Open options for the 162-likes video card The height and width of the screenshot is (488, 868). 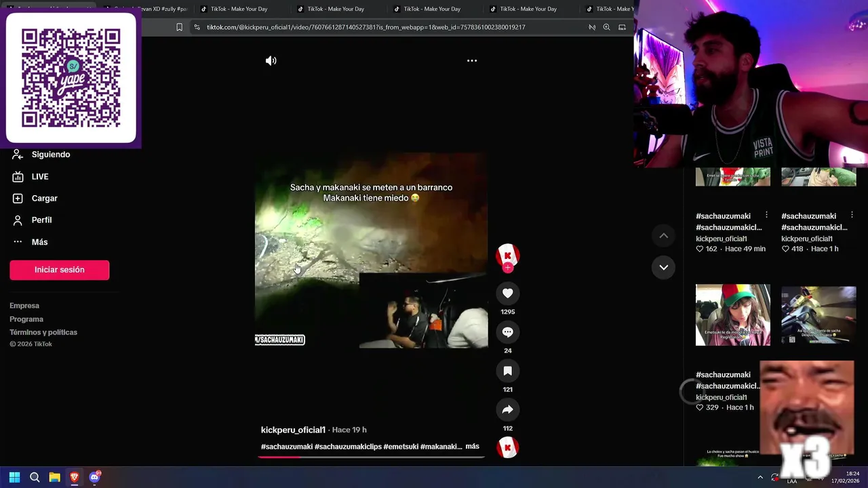pos(766,216)
